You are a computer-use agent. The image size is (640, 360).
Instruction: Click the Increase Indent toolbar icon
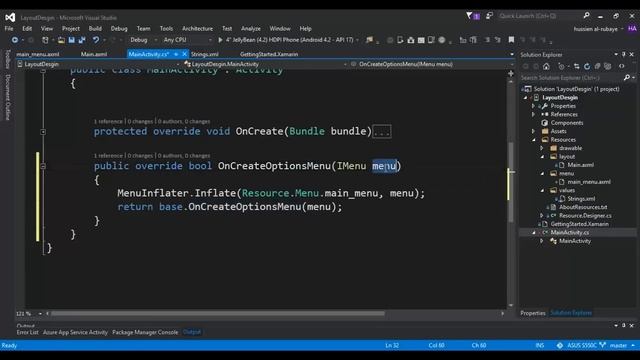498,40
